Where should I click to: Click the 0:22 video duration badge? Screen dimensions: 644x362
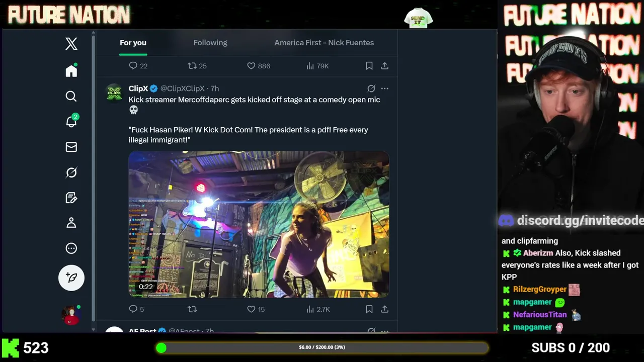coord(146,287)
